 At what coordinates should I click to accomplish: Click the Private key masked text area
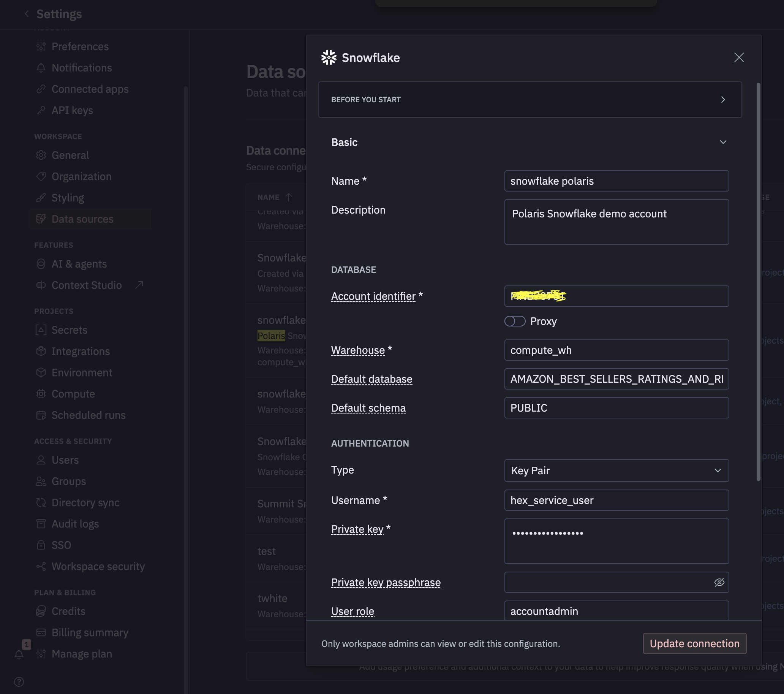(x=616, y=541)
